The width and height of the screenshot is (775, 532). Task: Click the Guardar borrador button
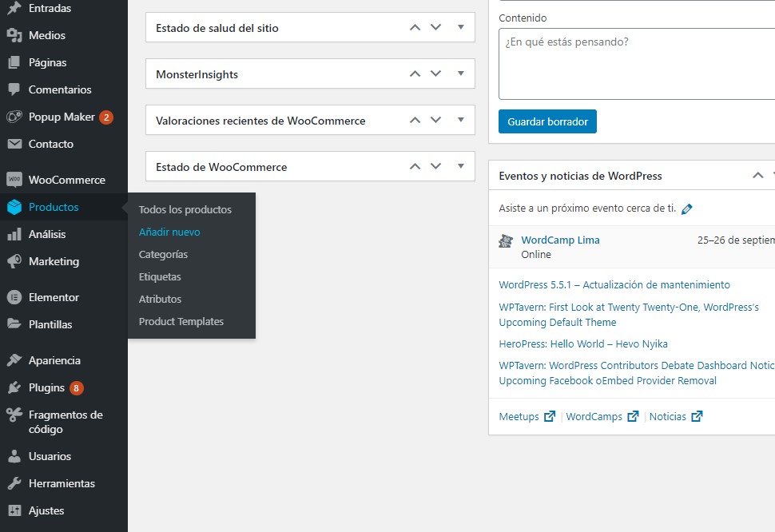(547, 121)
